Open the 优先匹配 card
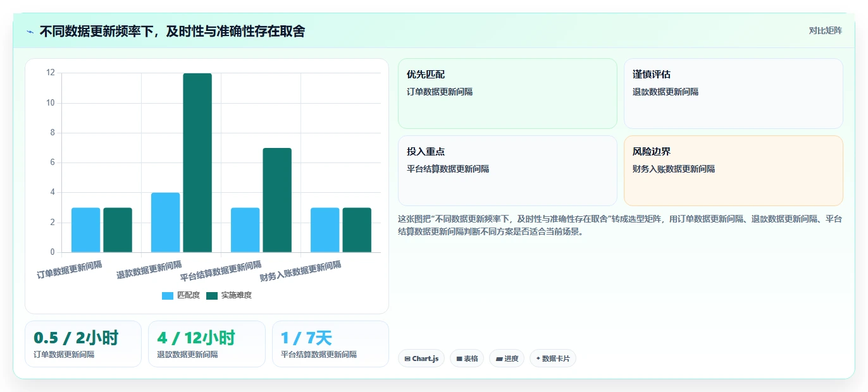868x392 pixels. pos(507,94)
